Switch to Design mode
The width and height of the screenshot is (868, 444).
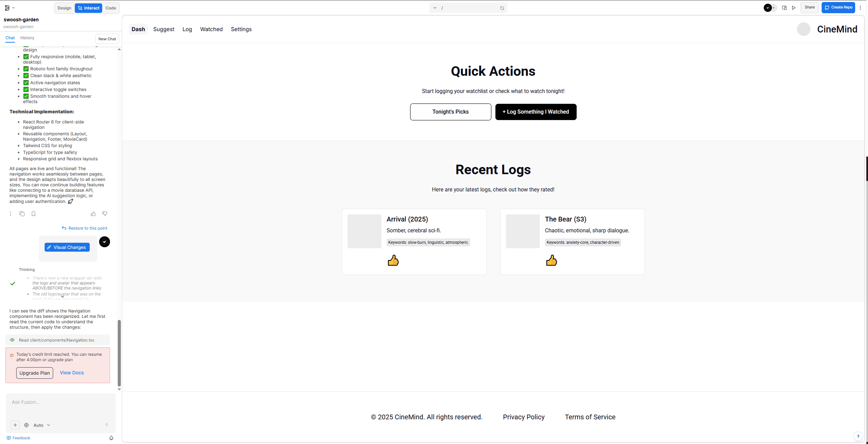pos(64,8)
